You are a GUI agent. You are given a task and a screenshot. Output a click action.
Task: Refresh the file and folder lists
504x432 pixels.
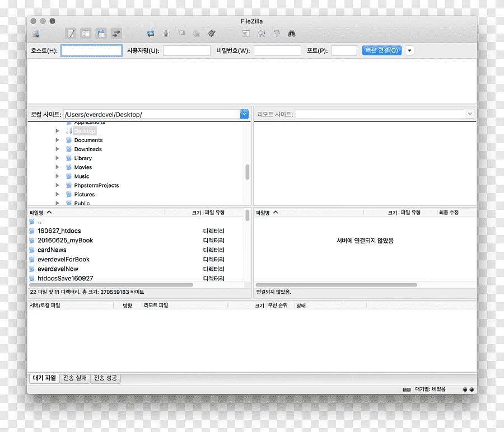(x=151, y=34)
